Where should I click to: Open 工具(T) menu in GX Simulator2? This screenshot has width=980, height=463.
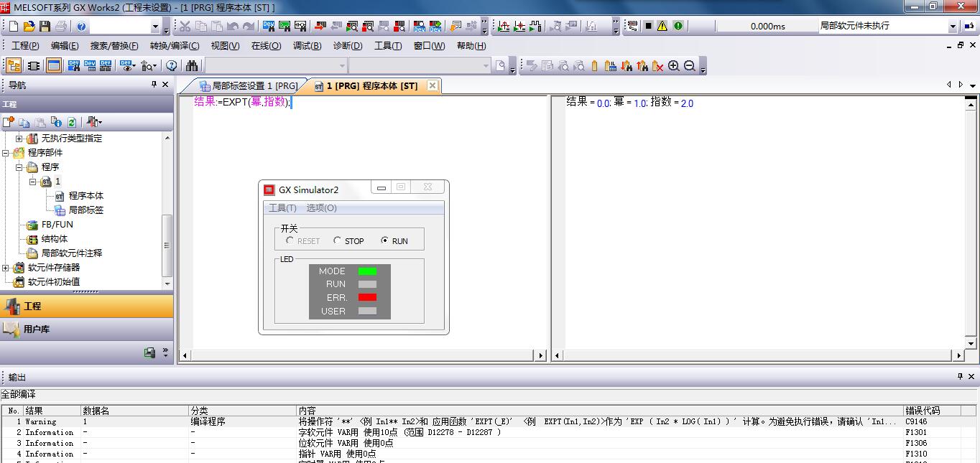[x=282, y=208]
